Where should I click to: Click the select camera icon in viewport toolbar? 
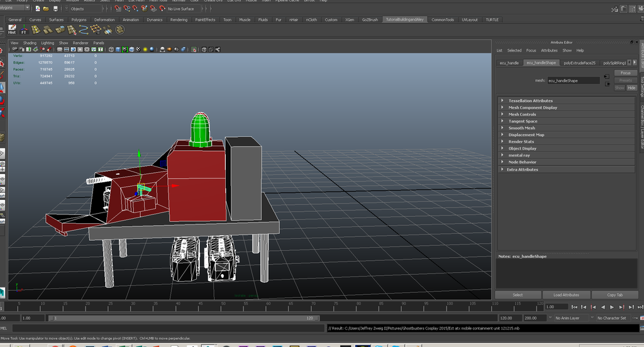pyautogui.click(x=15, y=49)
